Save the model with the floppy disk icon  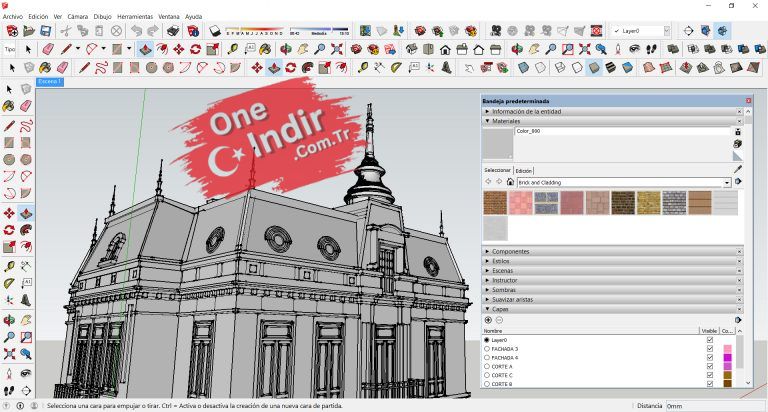[46, 31]
